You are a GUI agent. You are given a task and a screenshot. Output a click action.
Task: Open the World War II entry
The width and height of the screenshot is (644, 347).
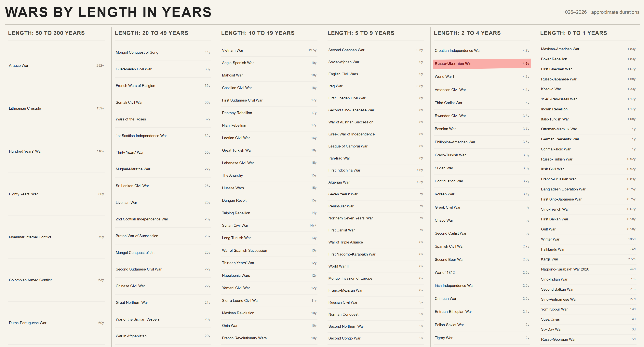(x=375, y=266)
